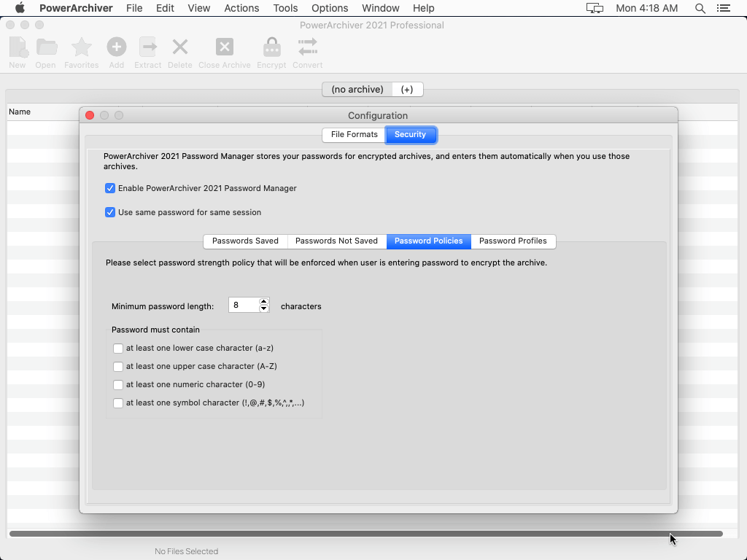This screenshot has width=747, height=560.
Task: Open the PowerArchiver application menu
Action: coord(76,8)
